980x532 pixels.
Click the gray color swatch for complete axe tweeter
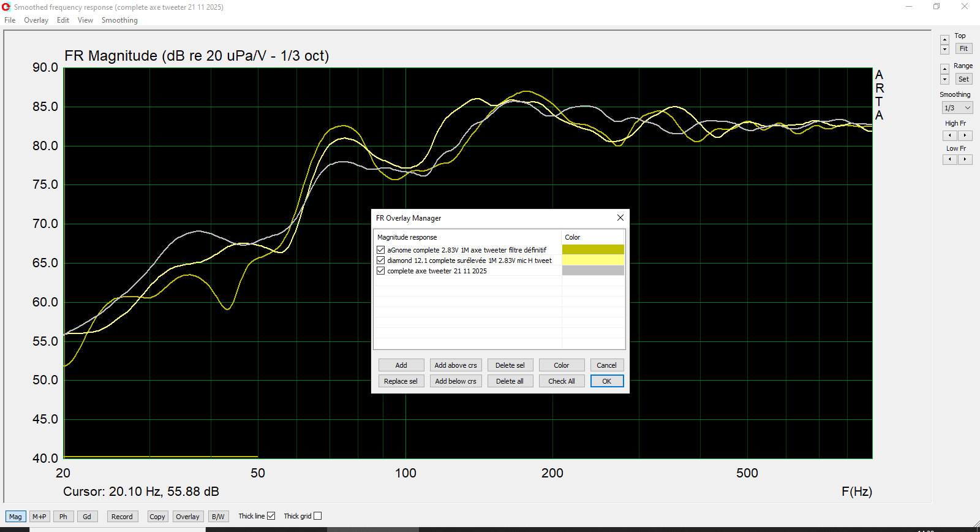point(593,271)
